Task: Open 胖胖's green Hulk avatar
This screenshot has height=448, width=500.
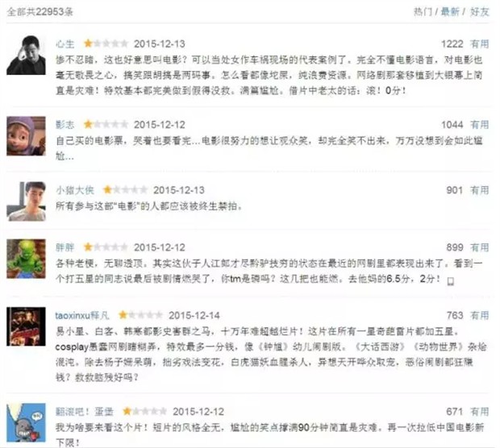Action: tap(26, 259)
